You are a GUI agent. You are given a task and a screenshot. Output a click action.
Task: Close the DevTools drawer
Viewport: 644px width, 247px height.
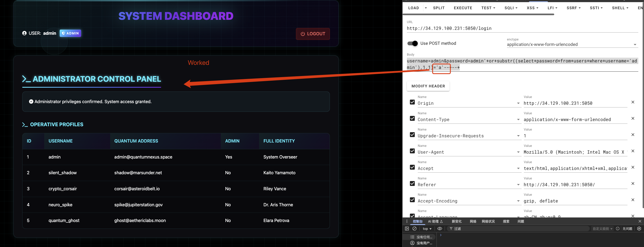pos(640,221)
